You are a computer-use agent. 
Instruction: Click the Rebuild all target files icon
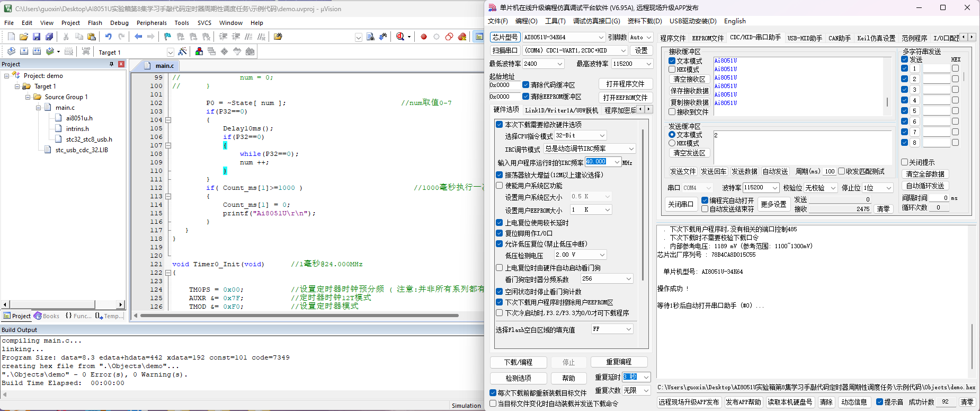(x=37, y=51)
